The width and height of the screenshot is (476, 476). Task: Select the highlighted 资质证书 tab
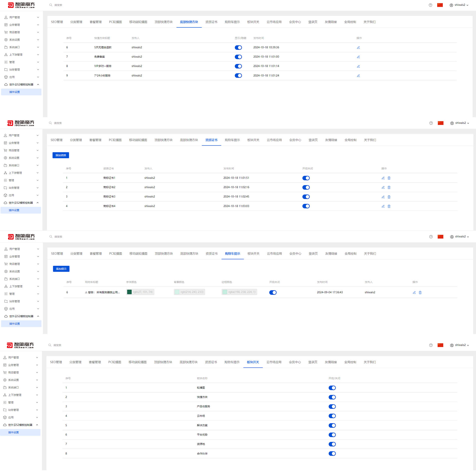tap(211, 140)
